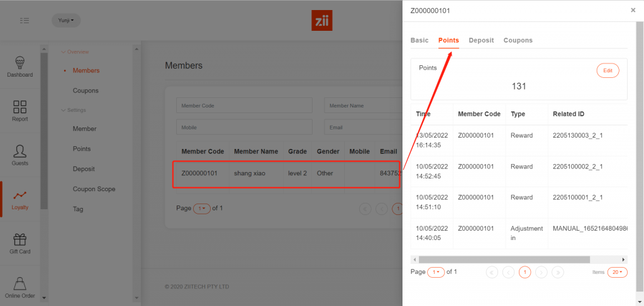The width and height of the screenshot is (644, 306).
Task: Toggle the hamburger menu icon
Action: (25, 21)
